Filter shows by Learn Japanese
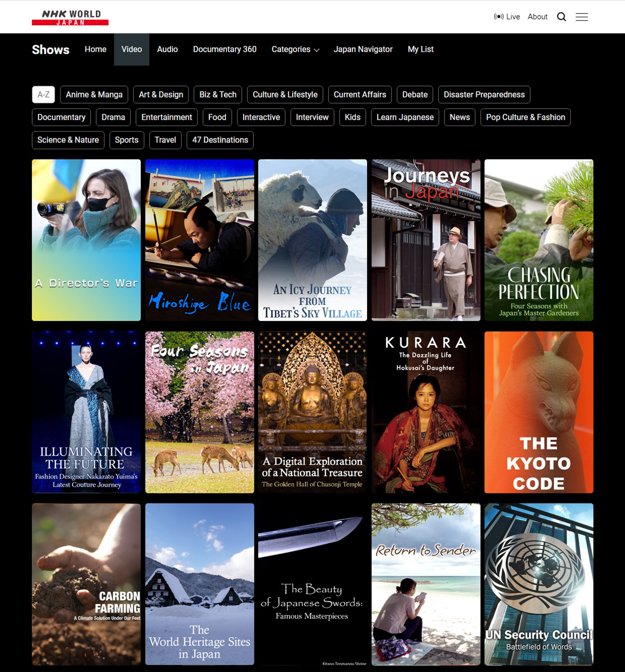The width and height of the screenshot is (625, 672). click(405, 117)
